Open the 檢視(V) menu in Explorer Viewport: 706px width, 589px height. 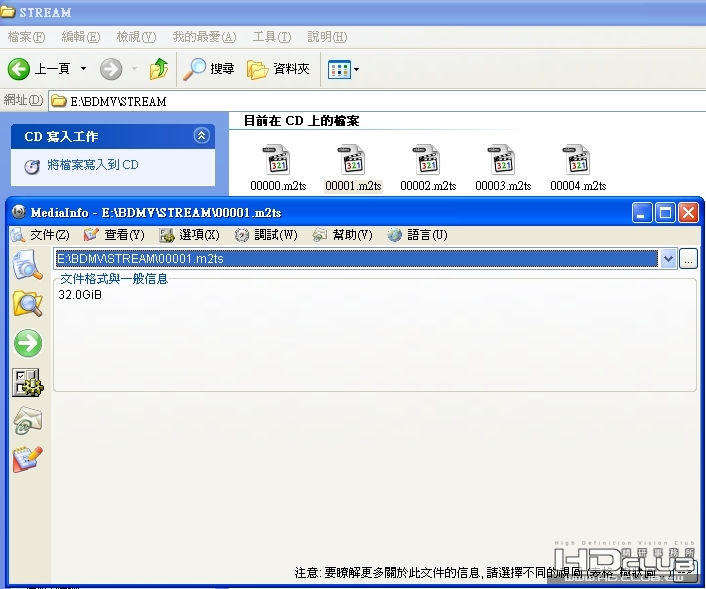coord(136,37)
